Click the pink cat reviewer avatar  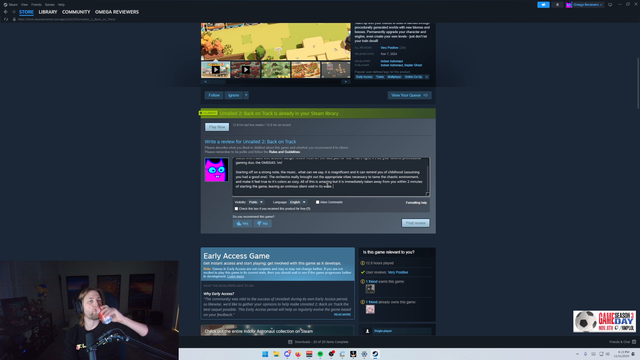pyautogui.click(x=216, y=169)
